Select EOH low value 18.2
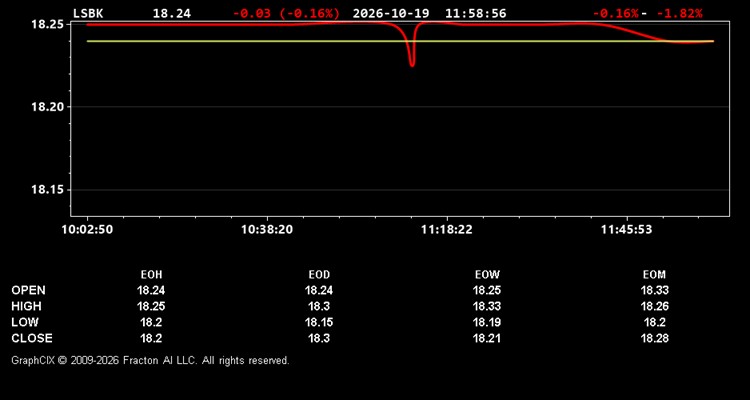The image size is (750, 400). pos(151,322)
